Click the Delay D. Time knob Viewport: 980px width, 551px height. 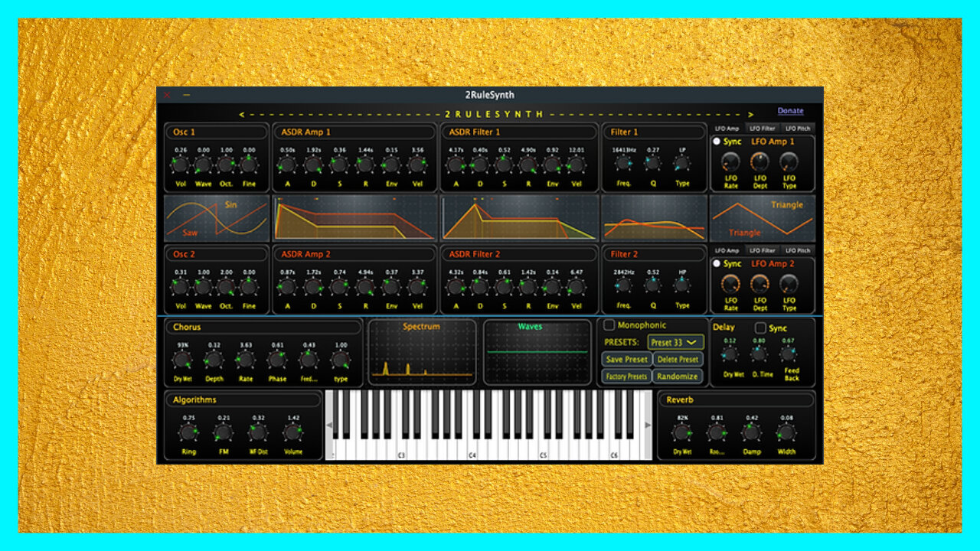[x=759, y=354]
